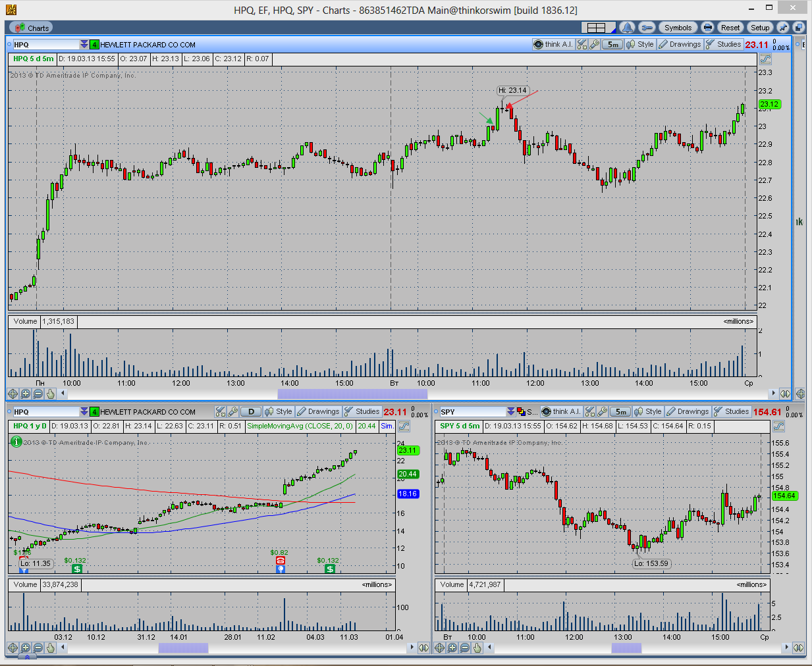Click right scroll arrow under bottom-left chart
Viewport: 812px width, 666px height.
coord(412,648)
